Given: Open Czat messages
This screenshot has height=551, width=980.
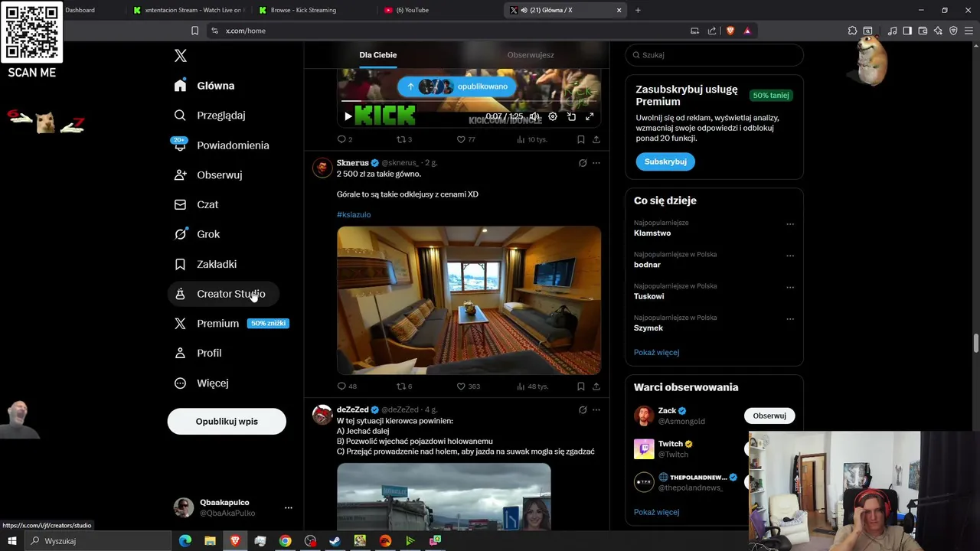Looking at the screenshot, I should 197,204.
